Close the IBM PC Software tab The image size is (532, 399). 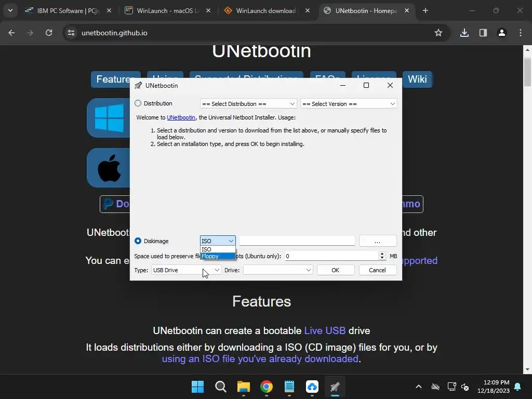(x=109, y=11)
